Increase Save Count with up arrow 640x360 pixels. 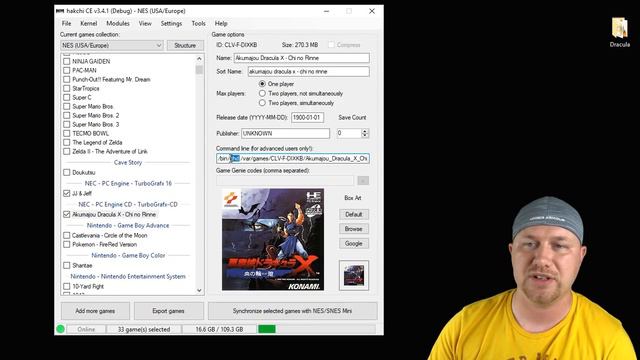point(365,131)
